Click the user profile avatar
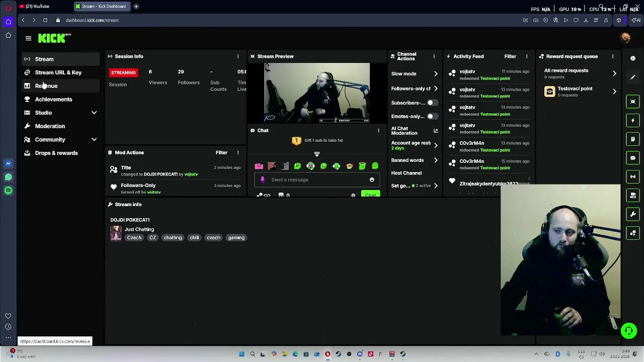This screenshot has height=362, width=644. (625, 38)
